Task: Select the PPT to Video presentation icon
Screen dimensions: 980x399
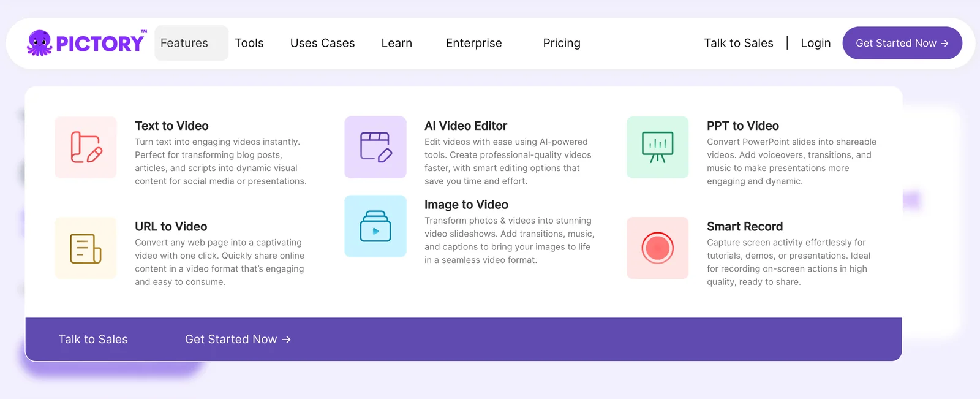Action: pyautogui.click(x=657, y=148)
